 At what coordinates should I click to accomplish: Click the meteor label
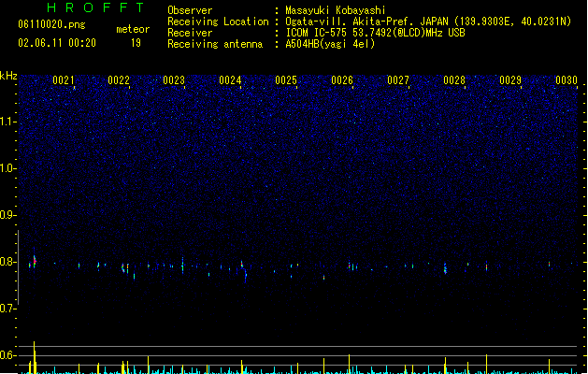[133, 29]
